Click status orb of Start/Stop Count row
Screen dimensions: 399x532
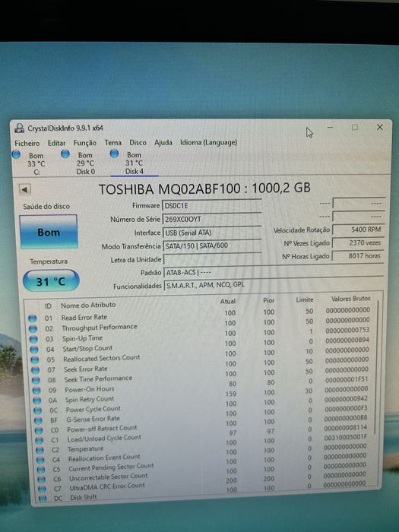coord(34,349)
